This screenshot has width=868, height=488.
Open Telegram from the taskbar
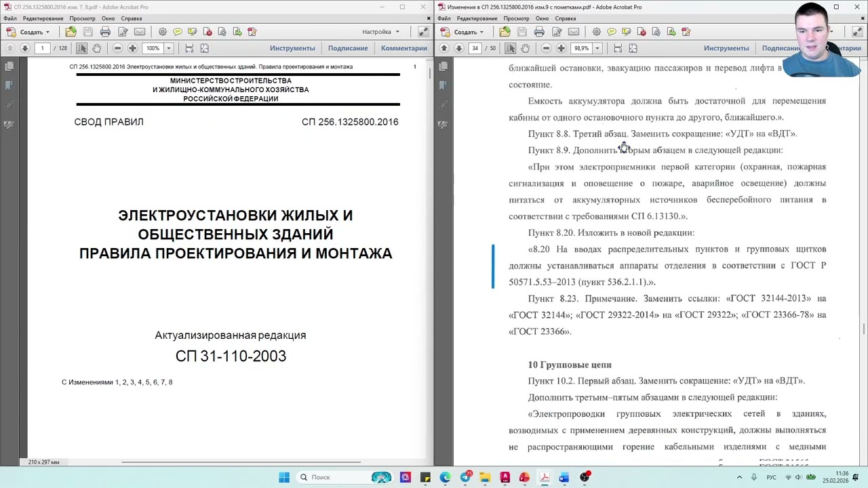pos(465,477)
